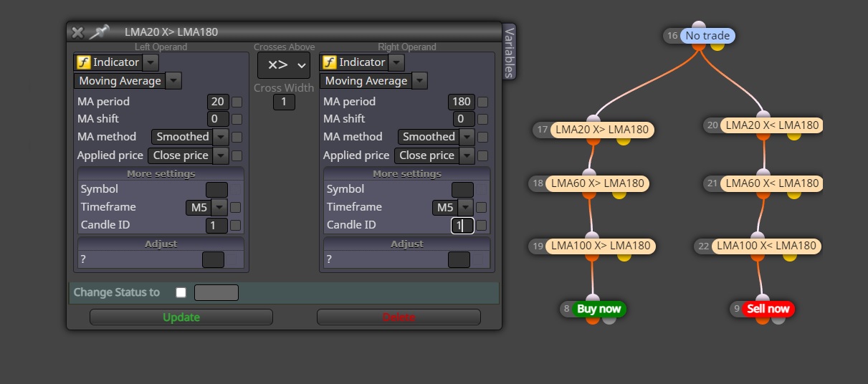Screen dimensions: 868x384
Task: Click the right operand function (f) Indicator icon
Action: pos(330,62)
